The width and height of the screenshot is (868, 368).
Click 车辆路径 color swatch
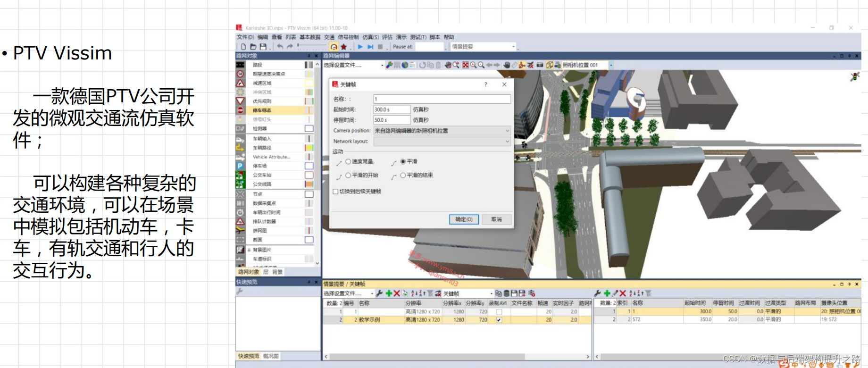point(309,148)
